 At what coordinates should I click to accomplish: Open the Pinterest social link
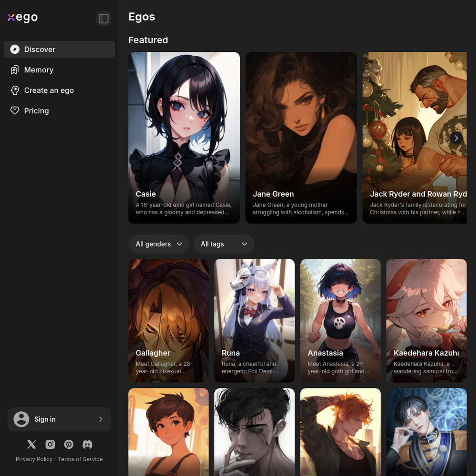(69, 445)
